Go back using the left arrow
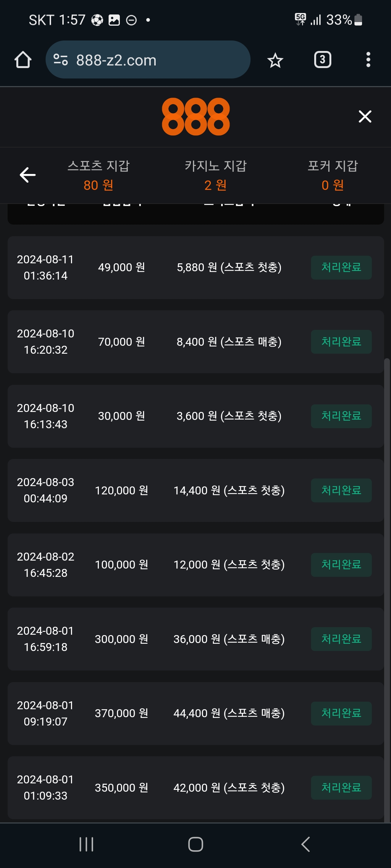The height and width of the screenshot is (868, 391). point(28,175)
